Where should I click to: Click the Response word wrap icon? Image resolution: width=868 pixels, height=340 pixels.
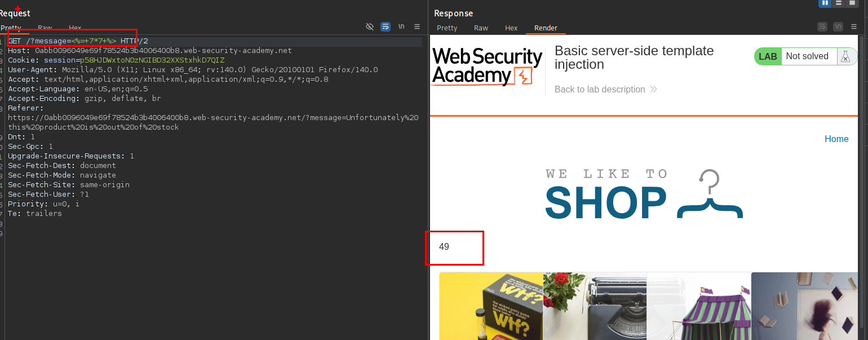pyautogui.click(x=822, y=27)
